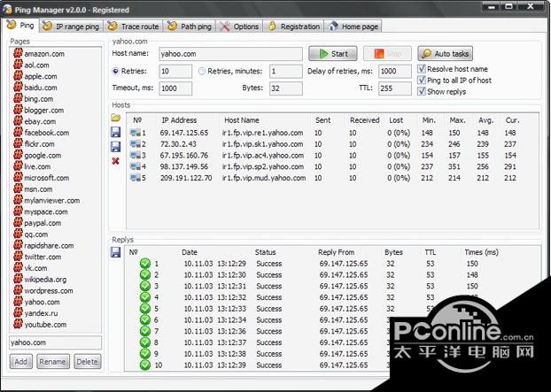Click the red X delete icon in Hosts

pyautogui.click(x=116, y=161)
